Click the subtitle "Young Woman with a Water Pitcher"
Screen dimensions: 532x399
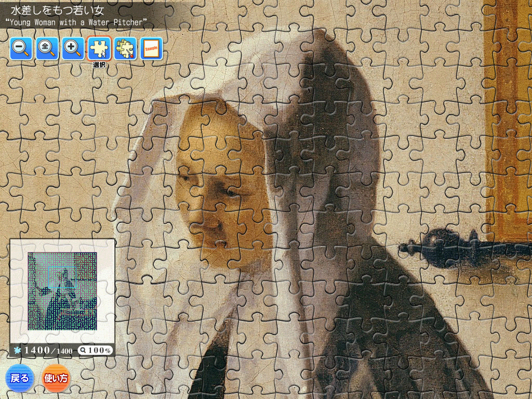coord(77,23)
